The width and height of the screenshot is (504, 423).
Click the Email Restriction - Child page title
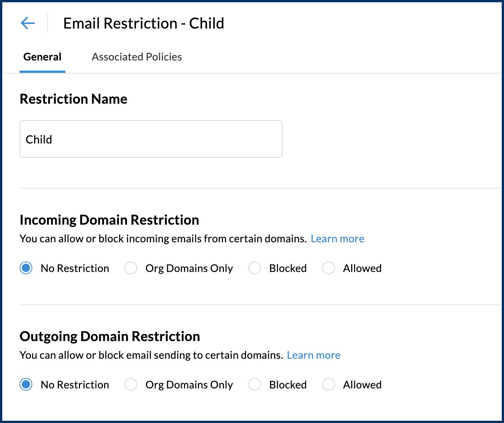coord(143,23)
